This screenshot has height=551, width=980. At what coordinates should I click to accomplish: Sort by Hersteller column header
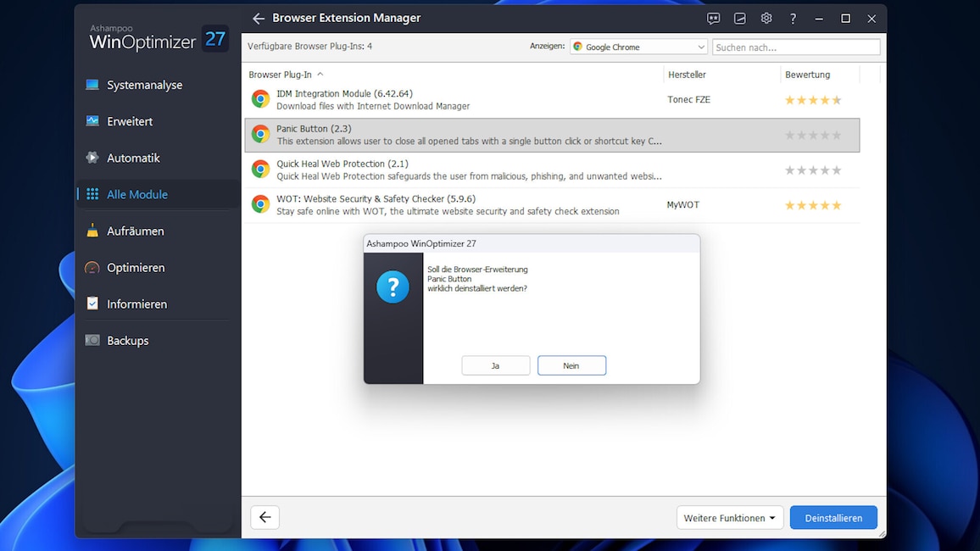point(687,75)
